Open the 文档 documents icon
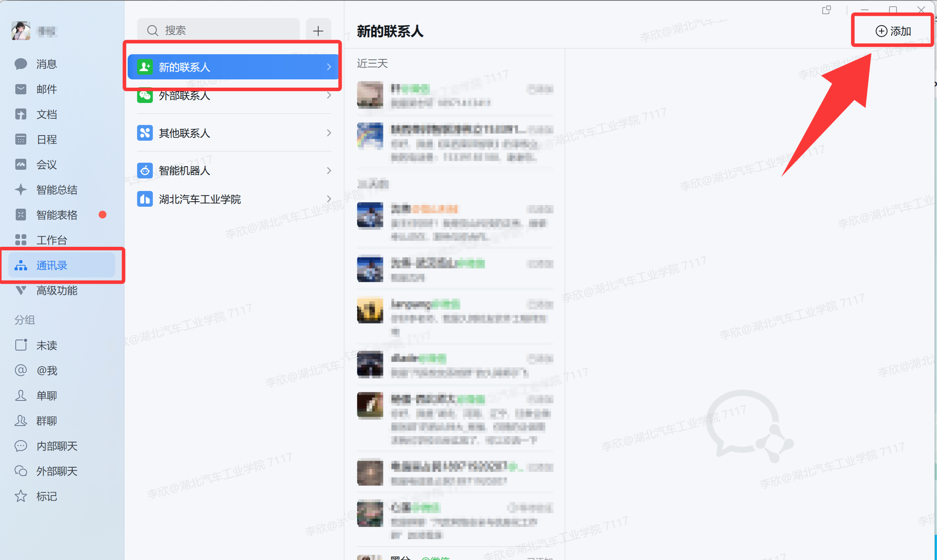Screen dimensions: 937x560 point(21,114)
